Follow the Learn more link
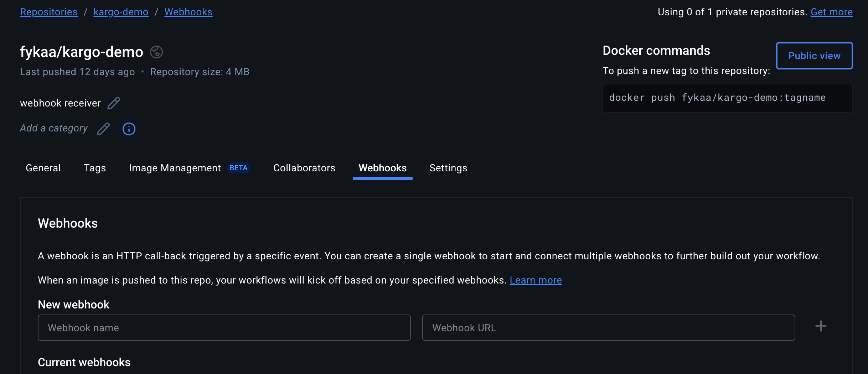Image resolution: width=868 pixels, height=374 pixels. tap(536, 280)
